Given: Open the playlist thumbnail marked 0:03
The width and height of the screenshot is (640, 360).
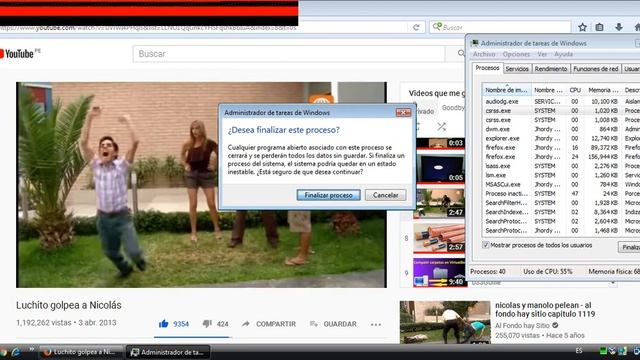Looking at the screenshot, I should 440,143.
